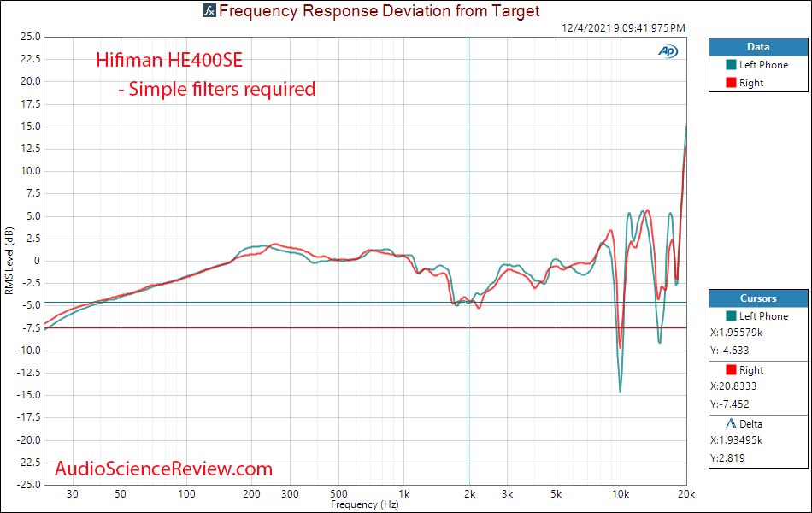
Task: Click the Right red swatch in Data legend
Action: [x=731, y=83]
